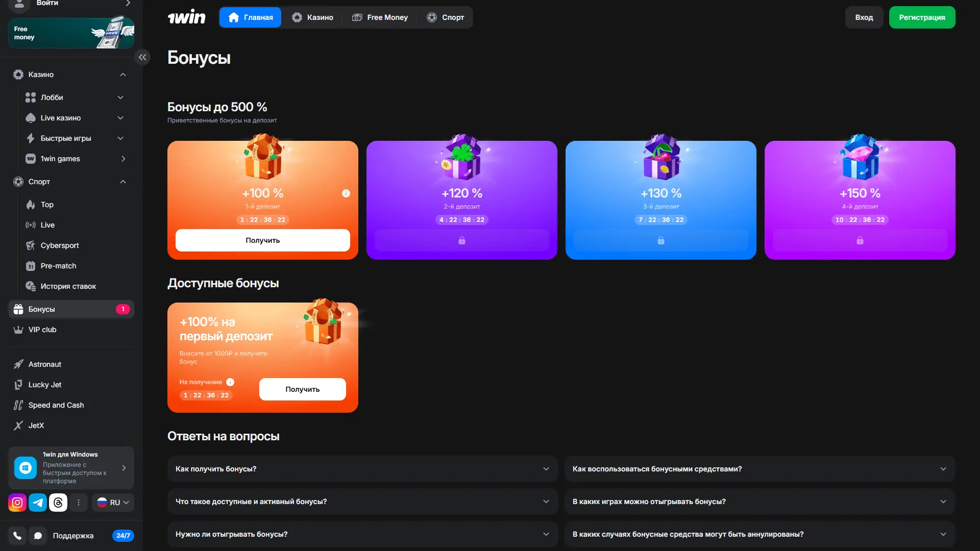Viewport: 980px width, 551px height.
Task: Click info icon on +100% bonus card
Action: pyautogui.click(x=346, y=193)
